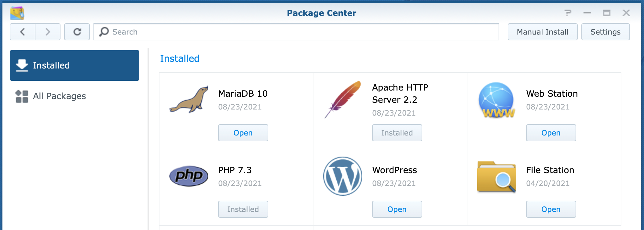The width and height of the screenshot is (644, 230).
Task: Click the 04/20/2021 date under File Station
Action: click(548, 183)
